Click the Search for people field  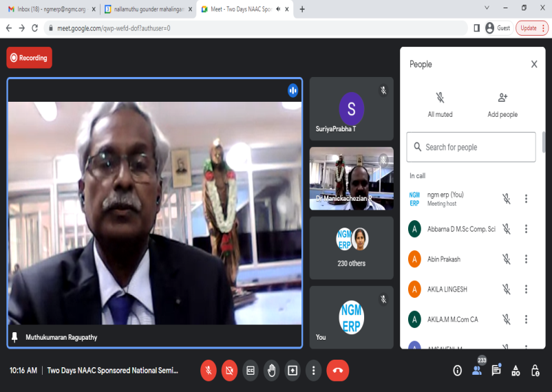point(471,147)
